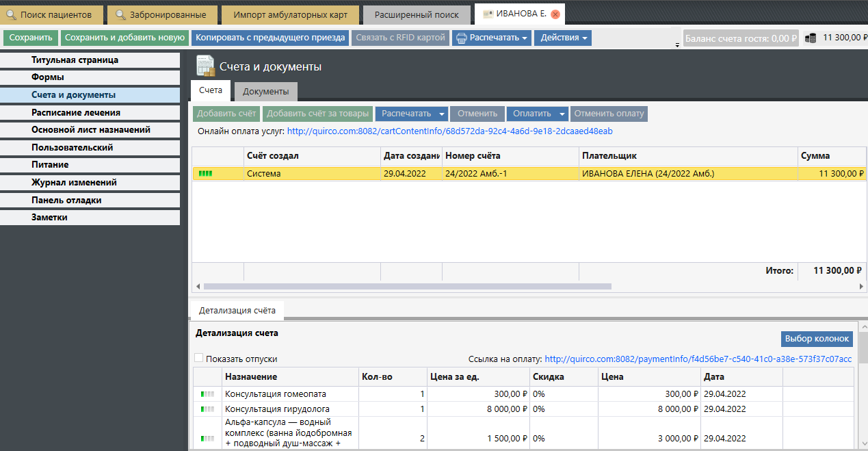Click the status indicator for Консультация гомеопата
Viewport: 868px width, 451px height.
pyautogui.click(x=207, y=394)
